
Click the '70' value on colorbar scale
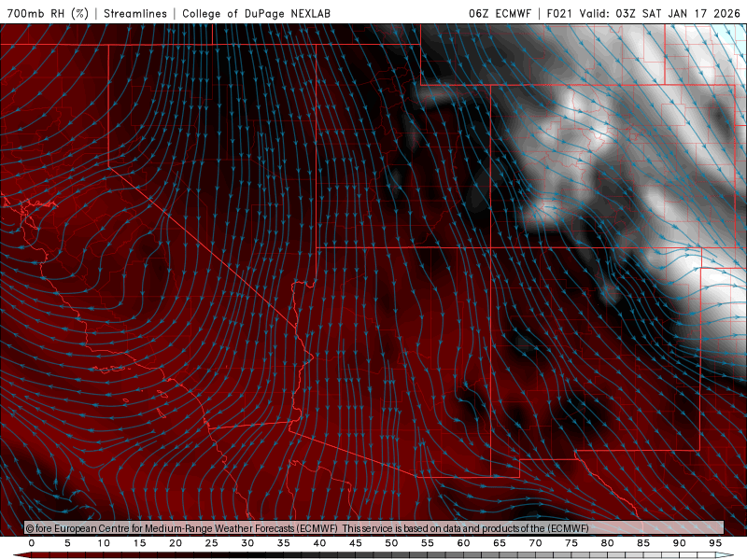click(535, 543)
